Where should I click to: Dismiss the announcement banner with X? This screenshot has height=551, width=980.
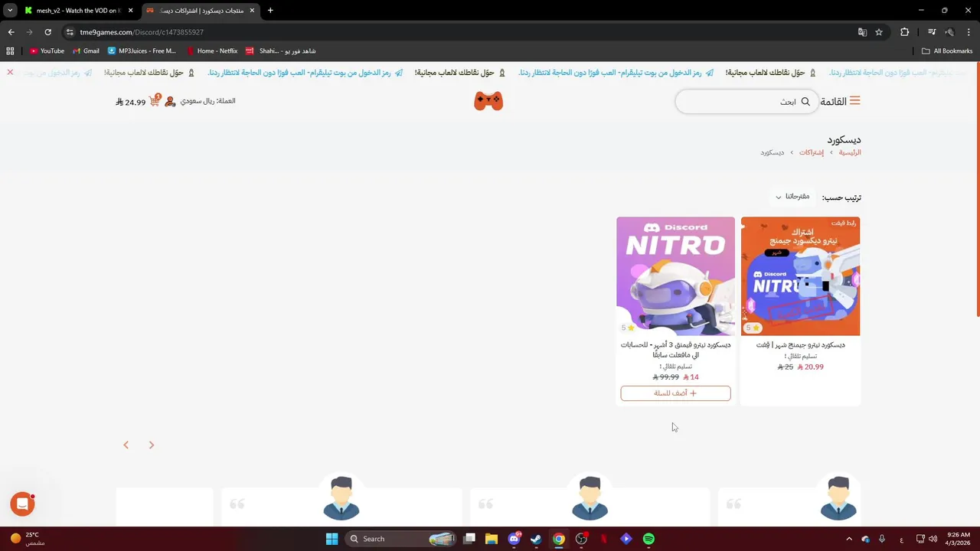[x=10, y=72]
